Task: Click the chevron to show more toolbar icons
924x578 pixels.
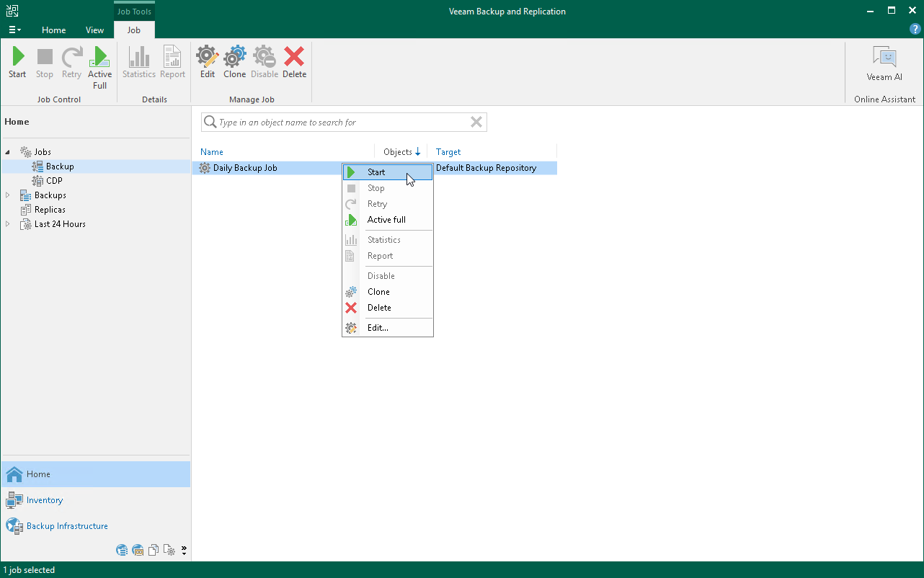Action: click(x=182, y=550)
